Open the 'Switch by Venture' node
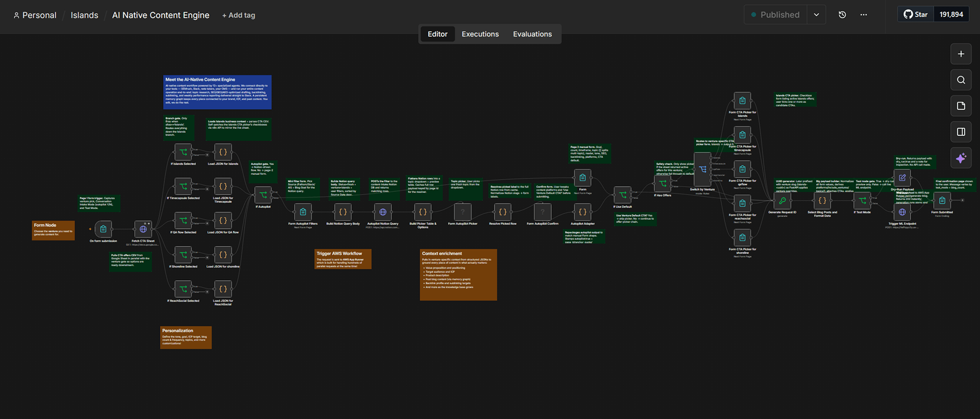This screenshot has width=980, height=419. 703,169
